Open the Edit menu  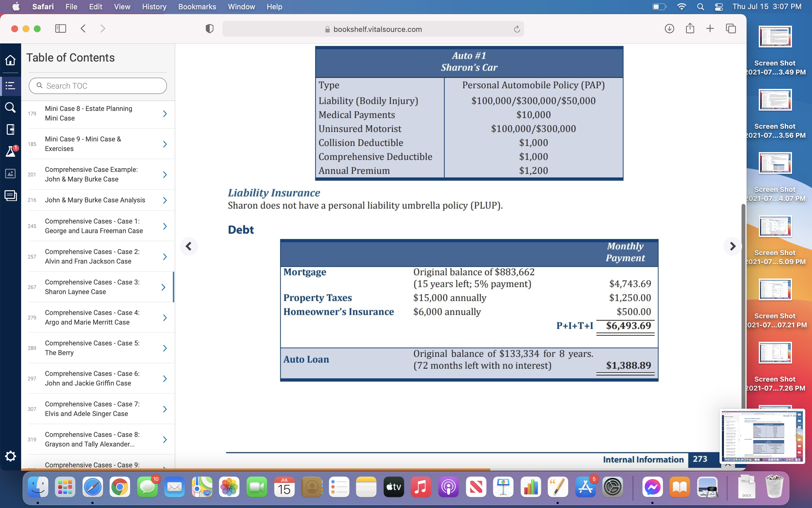click(96, 7)
